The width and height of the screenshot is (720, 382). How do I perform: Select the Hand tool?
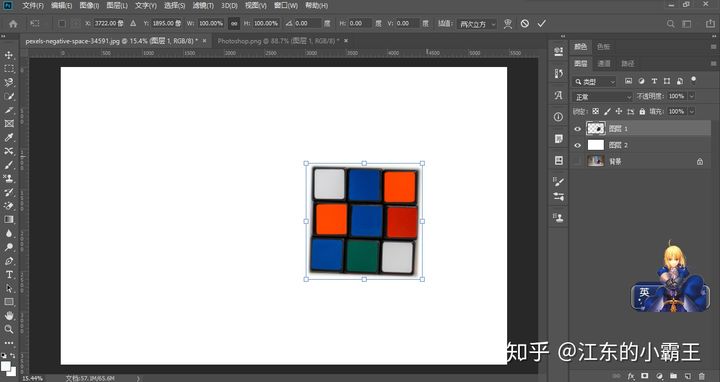click(x=9, y=315)
